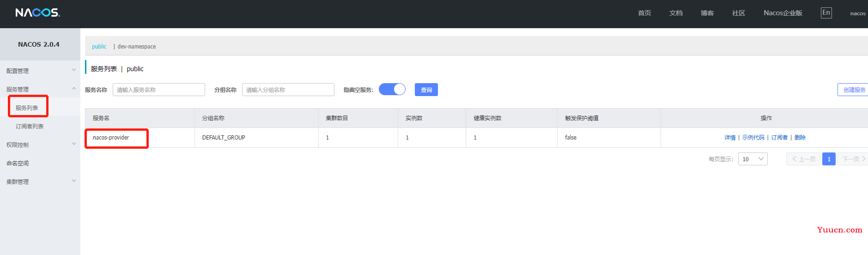Switch to the dev-namespace tab
This screenshot has width=868, height=255.
point(136,47)
